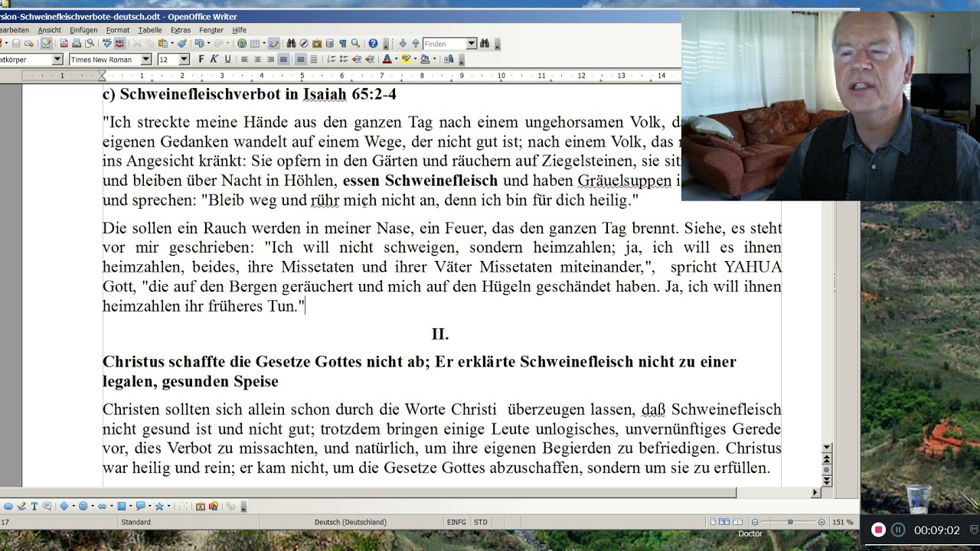The width and height of the screenshot is (980, 551).
Task: Switch to single-page view layout
Action: pyautogui.click(x=714, y=522)
